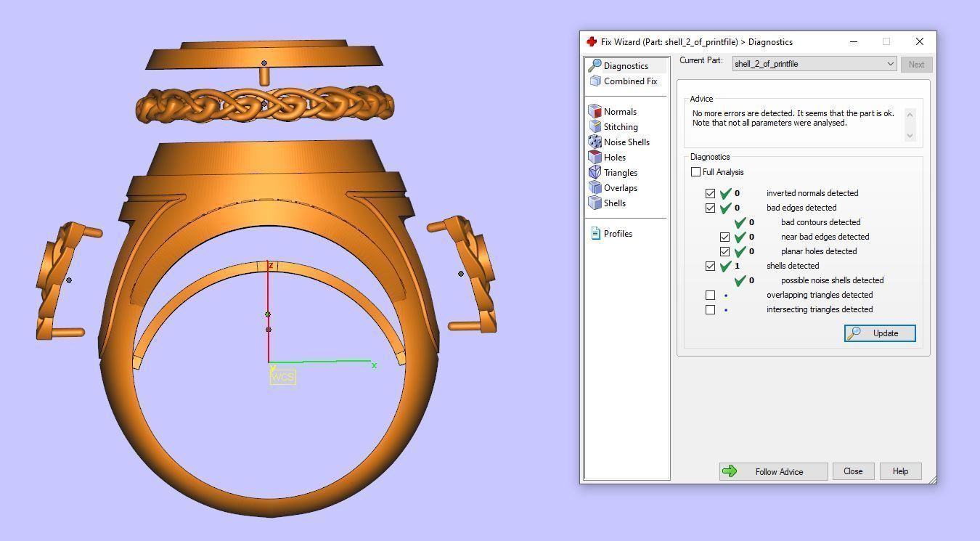980x541 pixels.
Task: Select the Noise Shells section
Action: (619, 142)
